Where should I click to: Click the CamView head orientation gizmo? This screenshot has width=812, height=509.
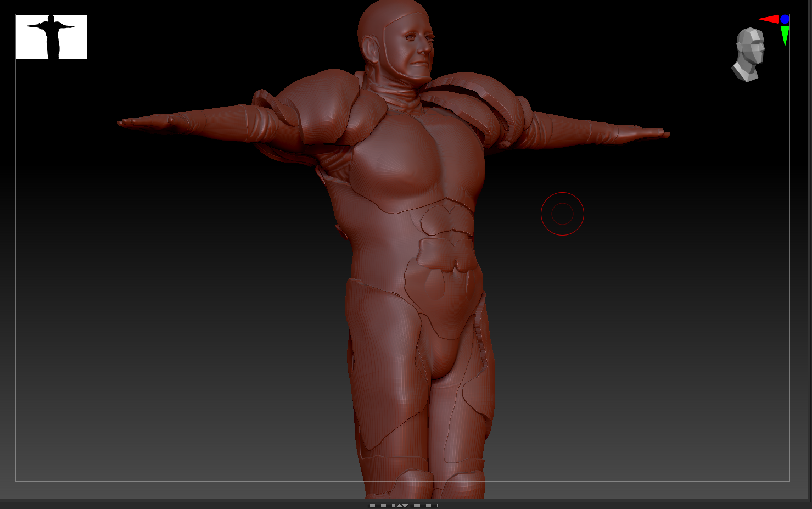tap(749, 55)
